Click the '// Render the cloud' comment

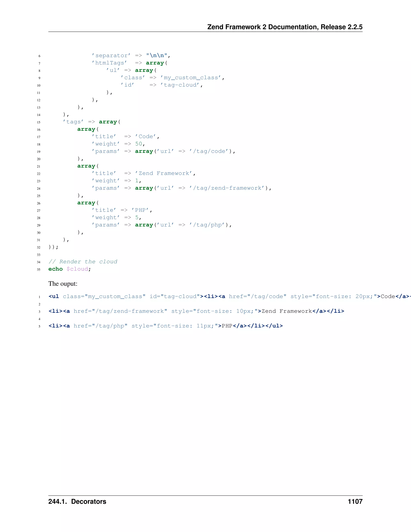[83, 262]
